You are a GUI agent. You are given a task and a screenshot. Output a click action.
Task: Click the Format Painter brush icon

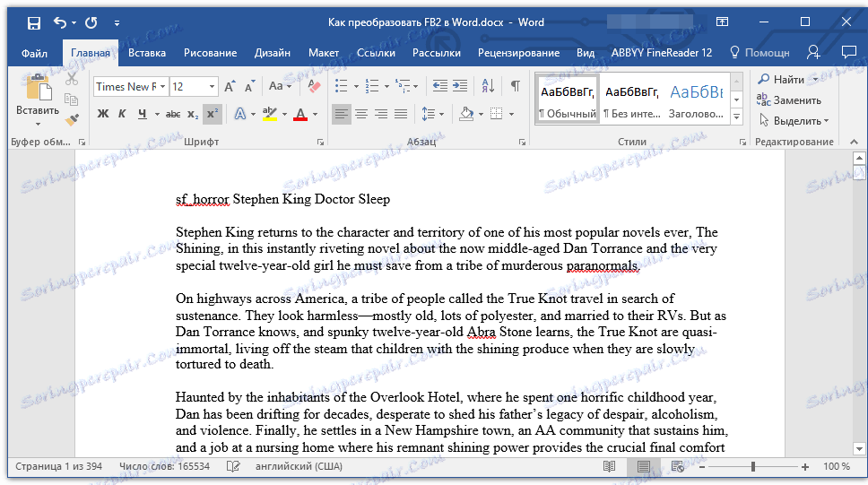(73, 118)
